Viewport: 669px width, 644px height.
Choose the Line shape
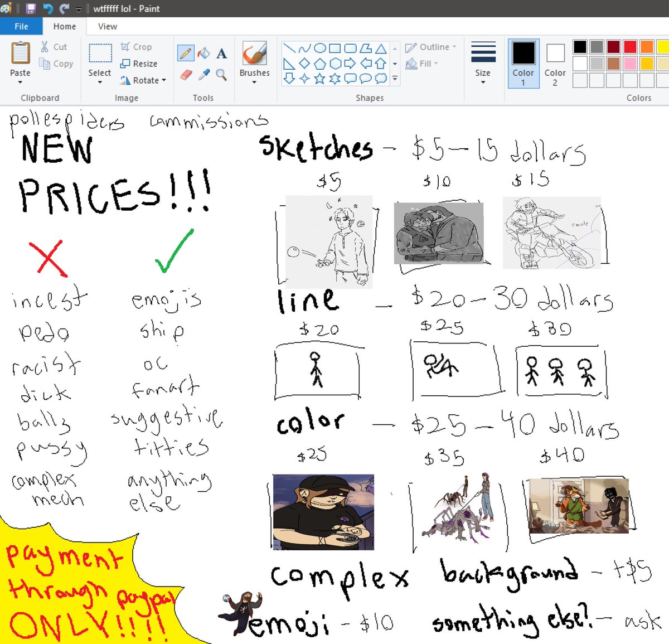289,48
